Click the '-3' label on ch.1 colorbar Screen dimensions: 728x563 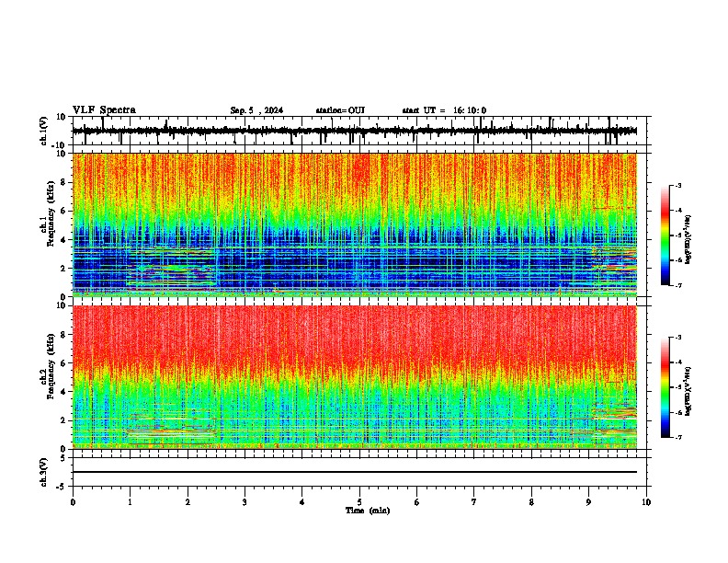pyautogui.click(x=677, y=185)
